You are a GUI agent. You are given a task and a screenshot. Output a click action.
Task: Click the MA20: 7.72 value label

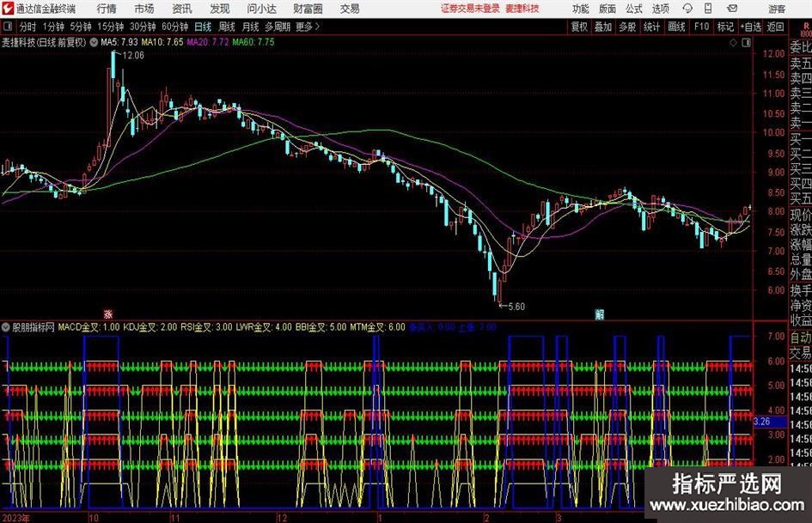pos(208,42)
